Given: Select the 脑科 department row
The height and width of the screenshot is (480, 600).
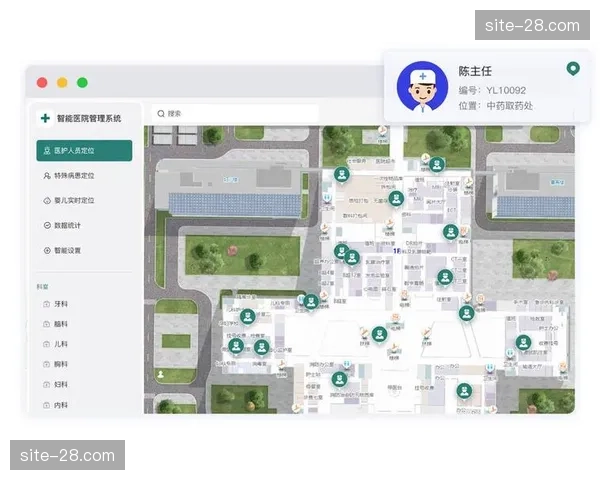Looking at the screenshot, I should click(56, 324).
